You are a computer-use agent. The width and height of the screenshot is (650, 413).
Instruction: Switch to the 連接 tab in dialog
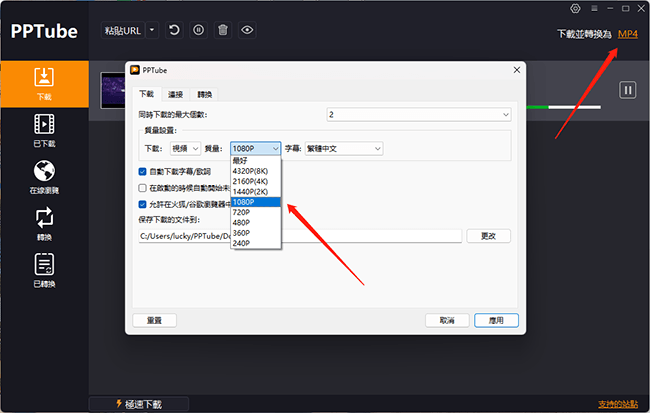(x=175, y=95)
